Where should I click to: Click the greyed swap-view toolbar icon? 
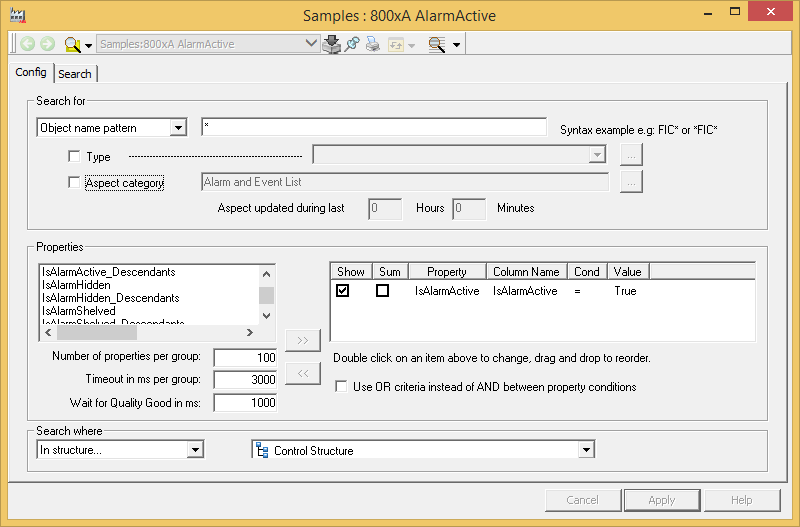click(396, 45)
